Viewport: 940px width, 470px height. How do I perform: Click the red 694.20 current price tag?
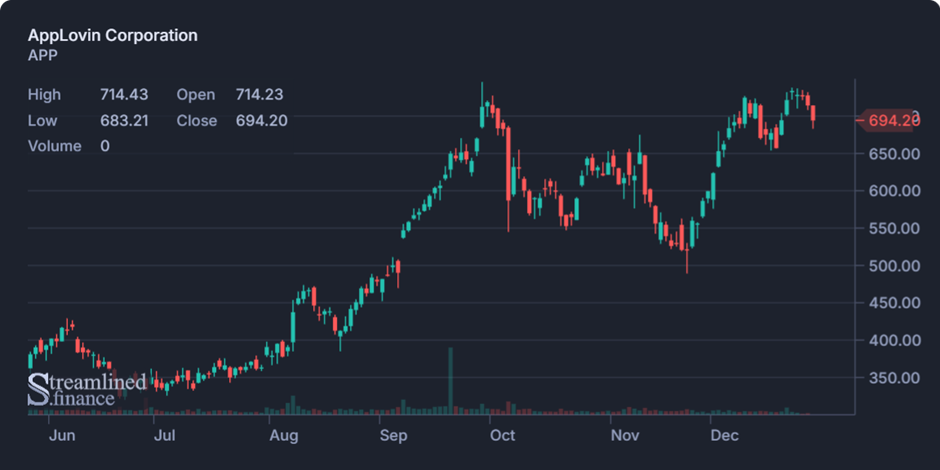coord(888,120)
